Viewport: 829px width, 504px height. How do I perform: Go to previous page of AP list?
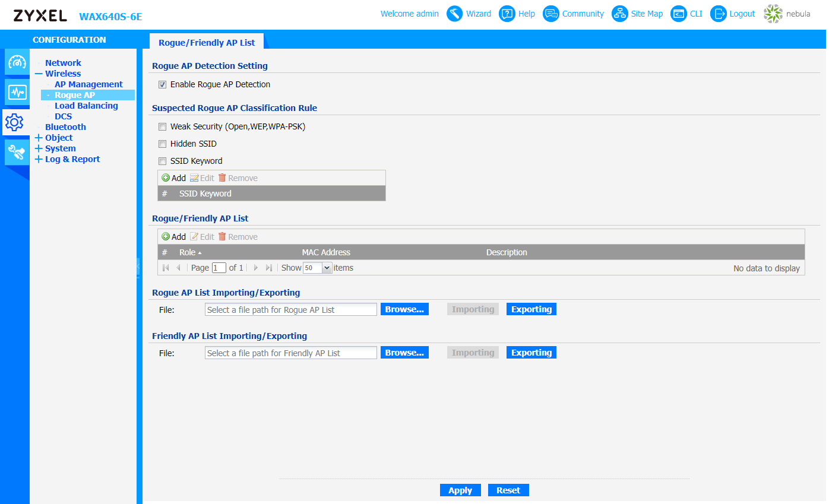(178, 268)
